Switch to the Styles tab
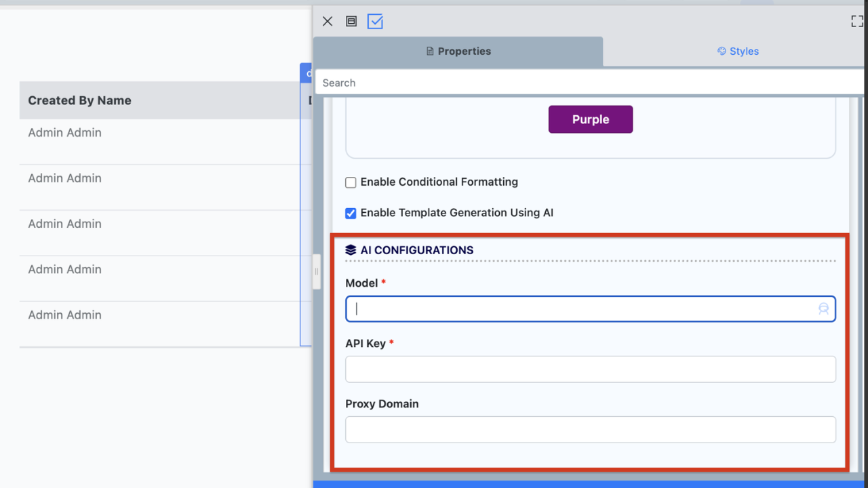This screenshot has height=488, width=868. [738, 52]
